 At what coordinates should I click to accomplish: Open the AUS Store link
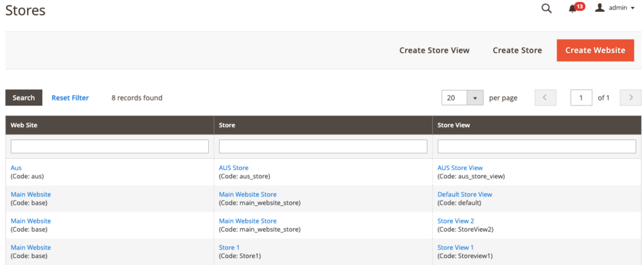[233, 168]
